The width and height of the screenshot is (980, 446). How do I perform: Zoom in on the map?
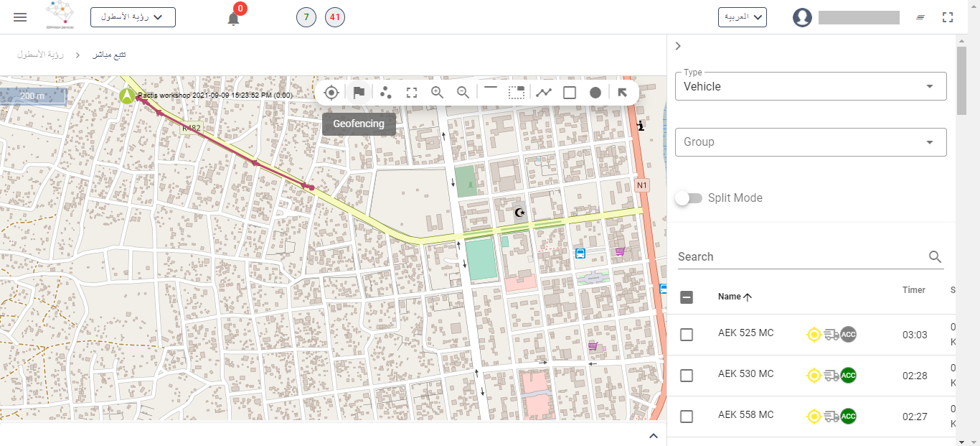437,92
